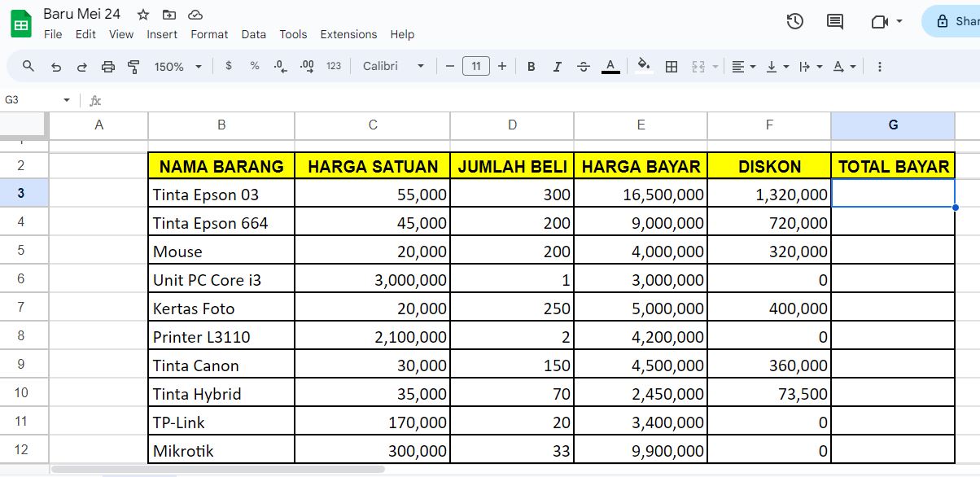Open version history clock icon
The height and width of the screenshot is (477, 980).
coord(795,21)
